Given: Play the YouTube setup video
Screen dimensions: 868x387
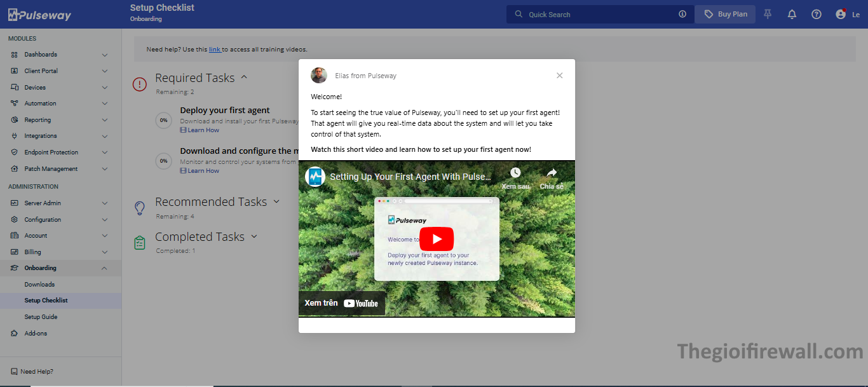Looking at the screenshot, I should (437, 239).
